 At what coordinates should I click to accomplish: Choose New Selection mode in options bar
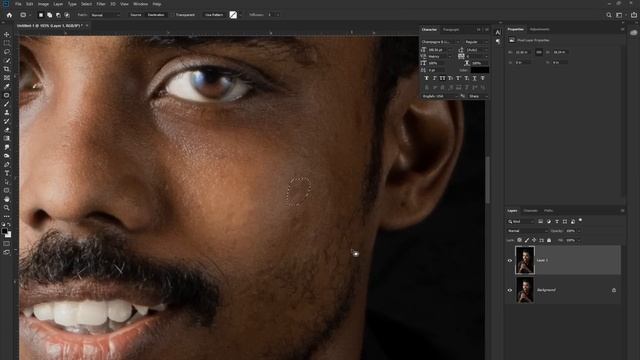(41, 15)
